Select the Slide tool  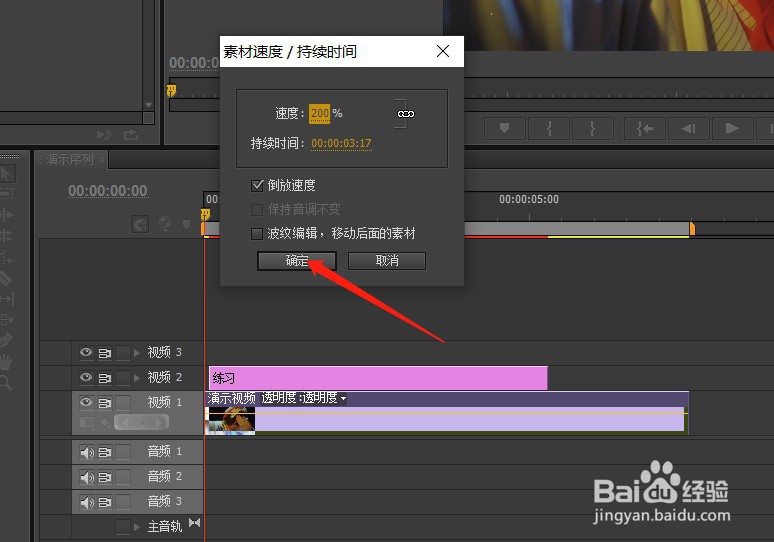(x=6, y=320)
